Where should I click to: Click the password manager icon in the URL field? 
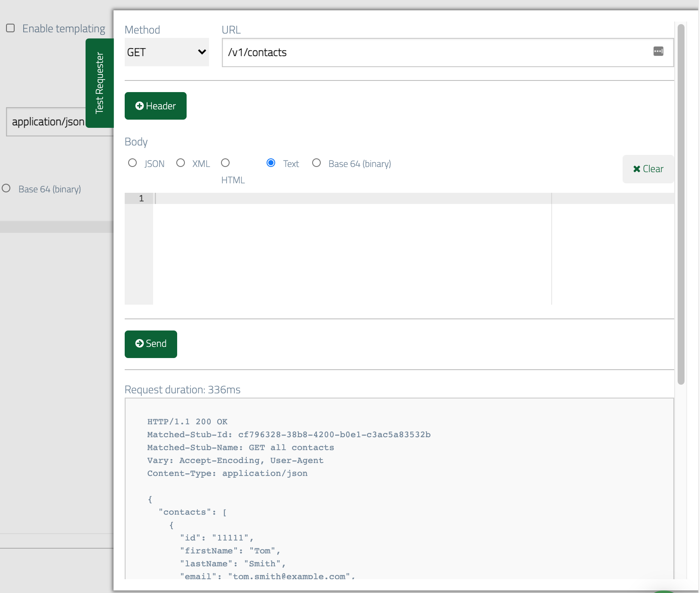click(658, 51)
